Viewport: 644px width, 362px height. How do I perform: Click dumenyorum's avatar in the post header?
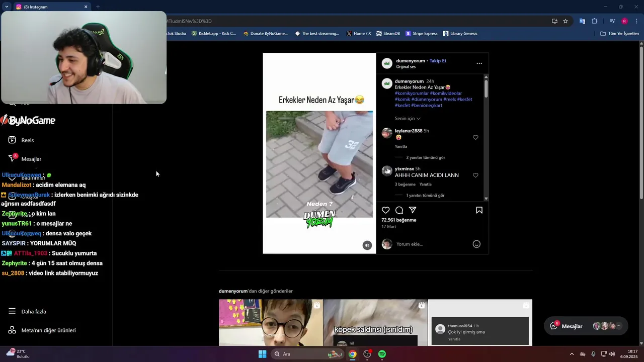click(x=387, y=63)
